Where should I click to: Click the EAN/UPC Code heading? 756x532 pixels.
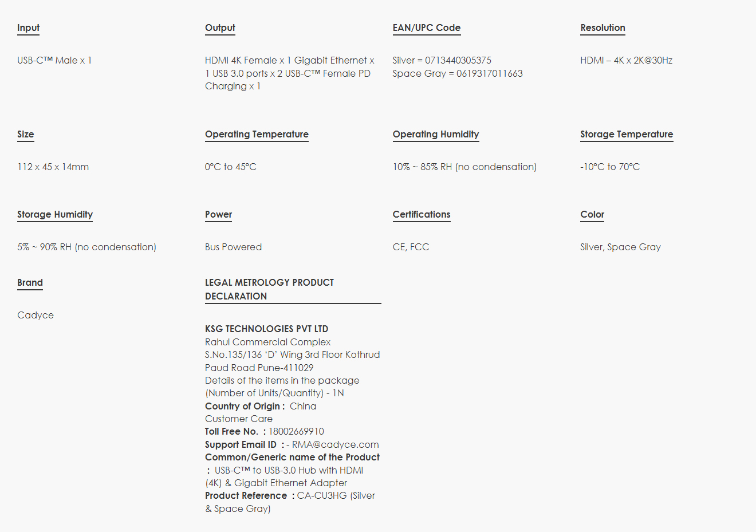point(426,27)
